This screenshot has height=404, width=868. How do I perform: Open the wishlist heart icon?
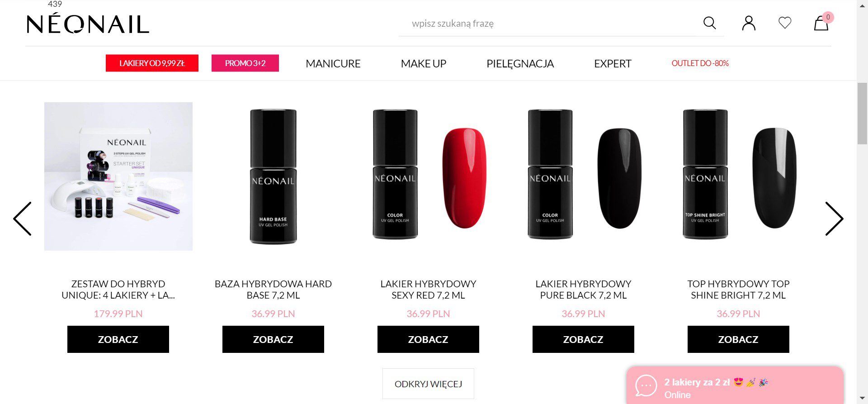point(785,23)
